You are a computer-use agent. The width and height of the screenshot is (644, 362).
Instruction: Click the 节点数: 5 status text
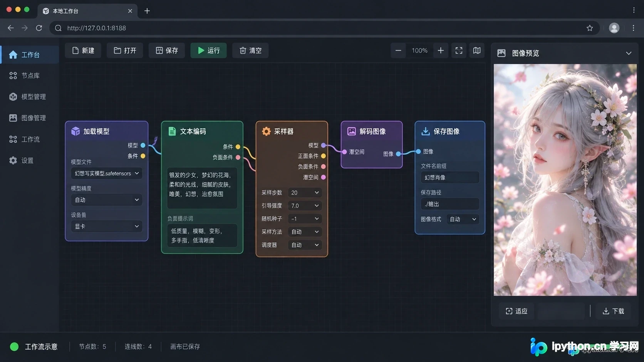pyautogui.click(x=92, y=347)
